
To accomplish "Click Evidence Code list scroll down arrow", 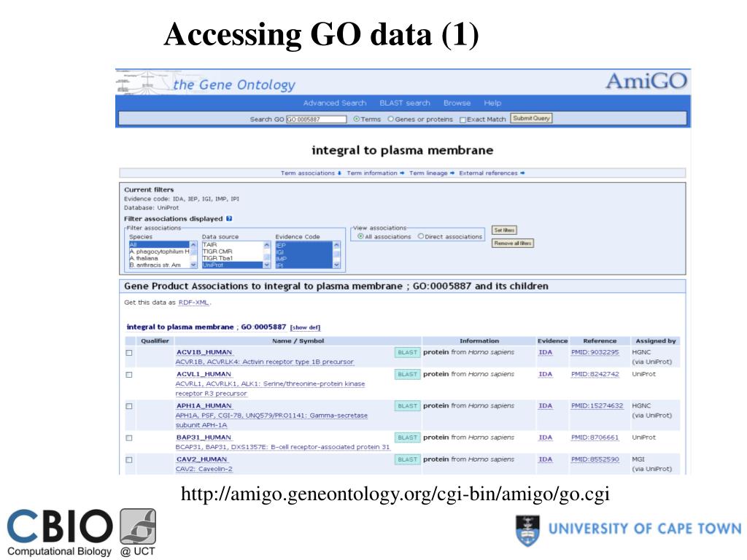I will [x=336, y=265].
